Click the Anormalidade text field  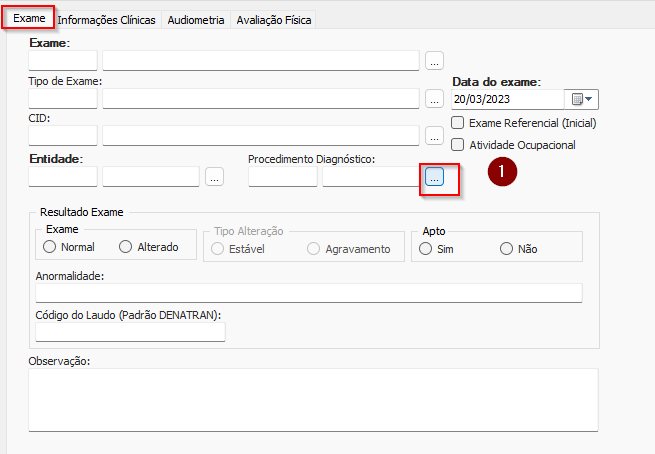(x=308, y=293)
